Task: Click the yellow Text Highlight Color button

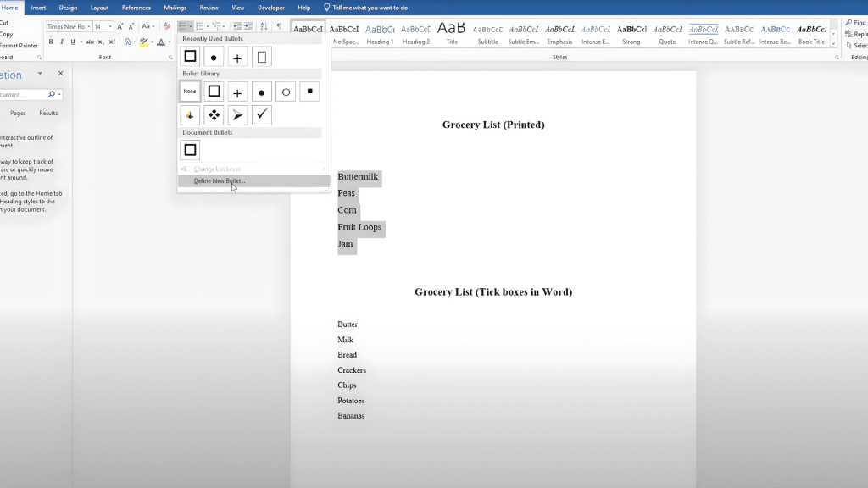Action: (x=143, y=42)
